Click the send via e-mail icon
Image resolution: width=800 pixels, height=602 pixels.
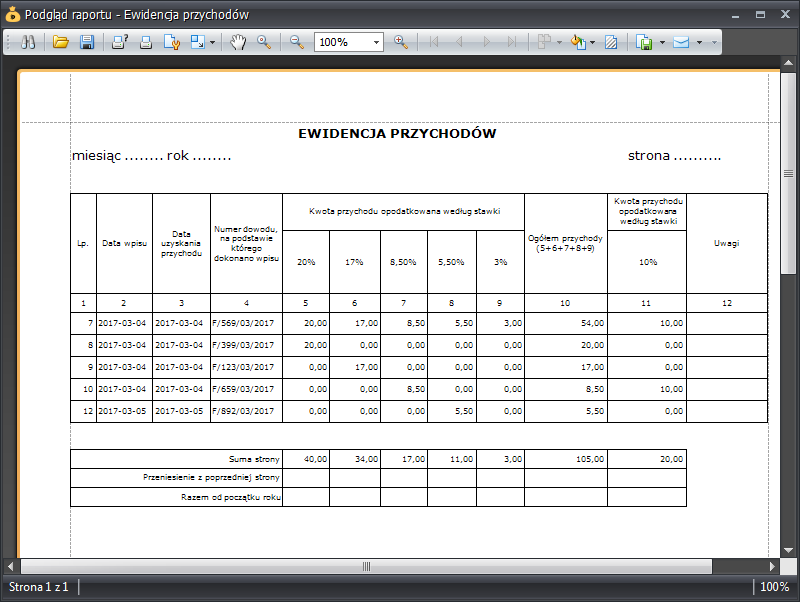pyautogui.click(x=681, y=42)
